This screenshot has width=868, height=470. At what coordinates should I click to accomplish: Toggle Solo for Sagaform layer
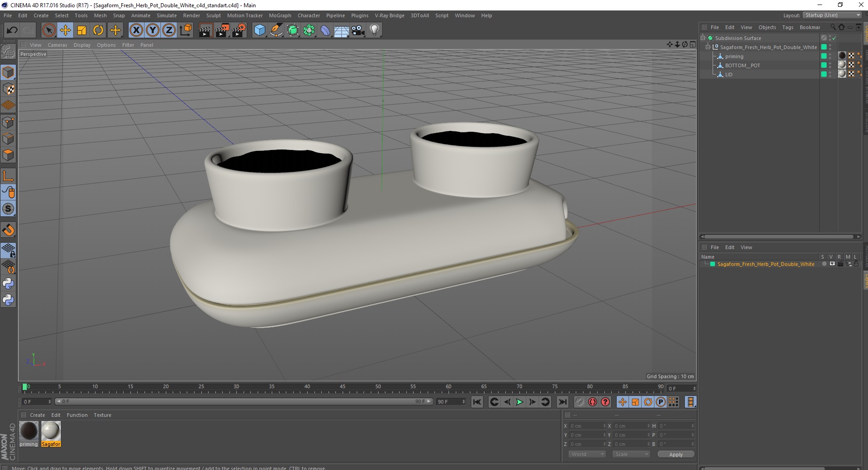click(824, 264)
